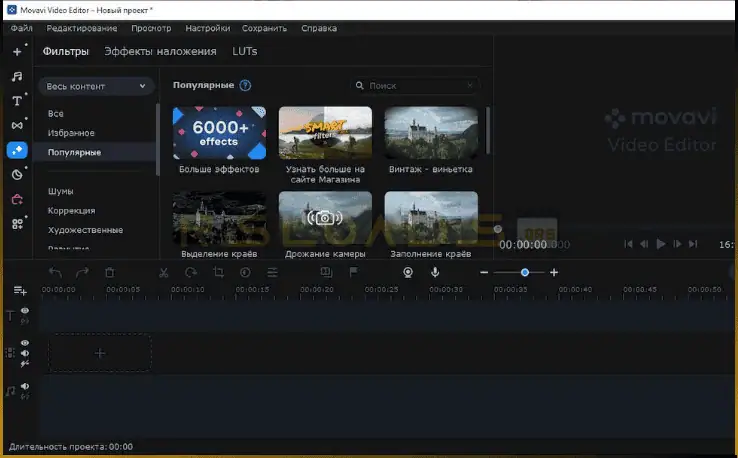The width and height of the screenshot is (738, 458).
Task: Select the highlighted Effects tab icon
Action: point(17,150)
